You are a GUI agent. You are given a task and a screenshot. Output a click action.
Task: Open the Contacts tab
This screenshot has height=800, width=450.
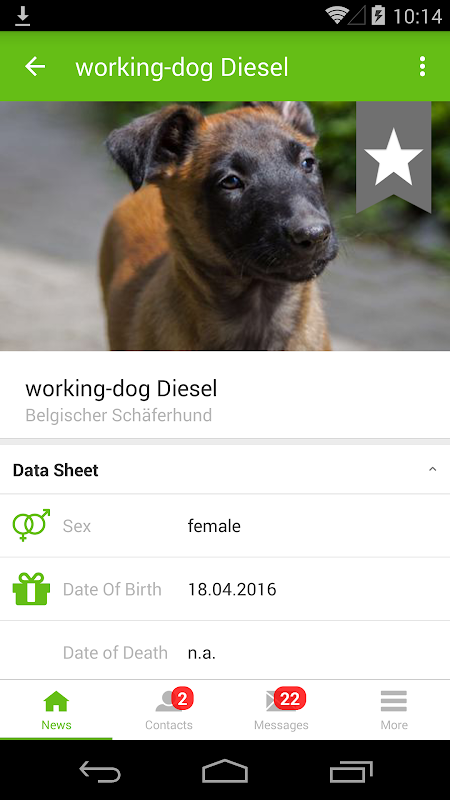point(168,710)
